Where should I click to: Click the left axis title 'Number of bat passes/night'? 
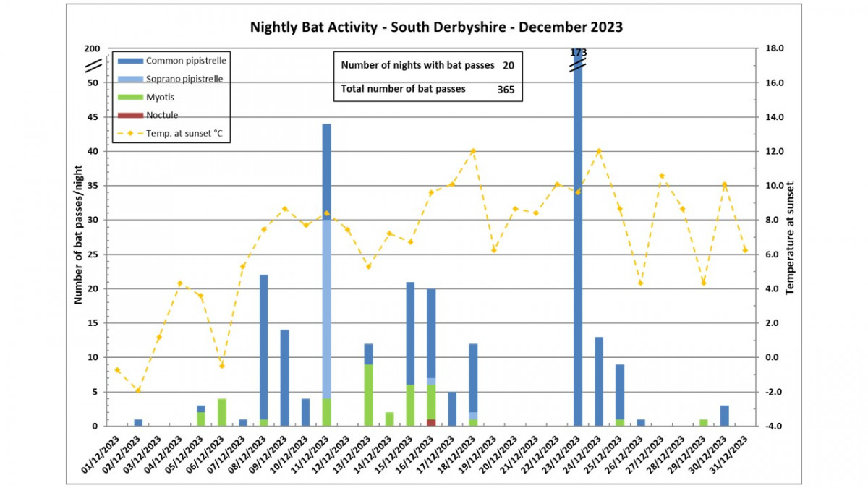(78, 234)
